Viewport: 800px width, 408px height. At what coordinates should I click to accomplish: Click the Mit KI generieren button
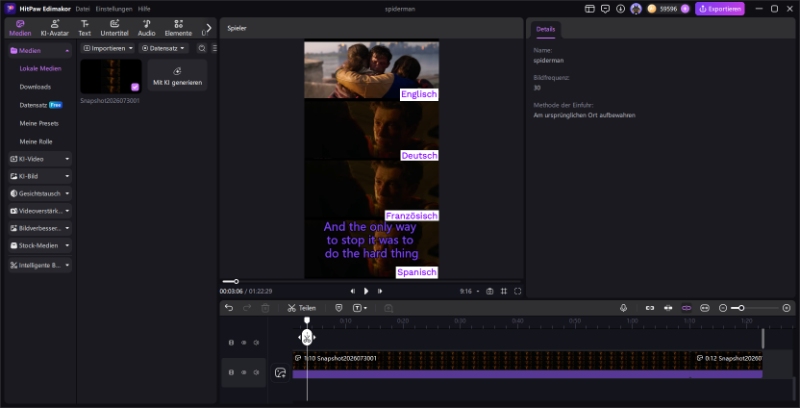(x=177, y=75)
